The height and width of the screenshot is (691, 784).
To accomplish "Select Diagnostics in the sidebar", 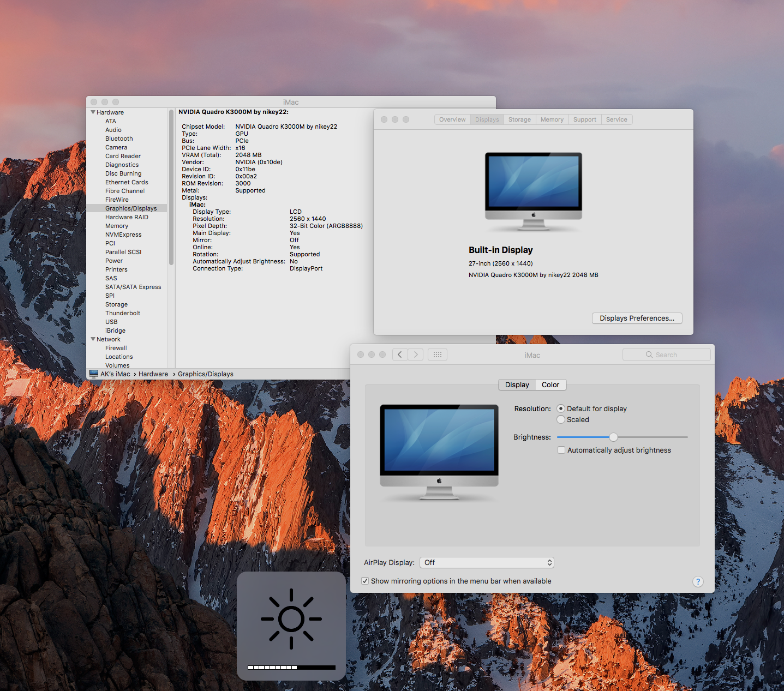I will (x=122, y=165).
